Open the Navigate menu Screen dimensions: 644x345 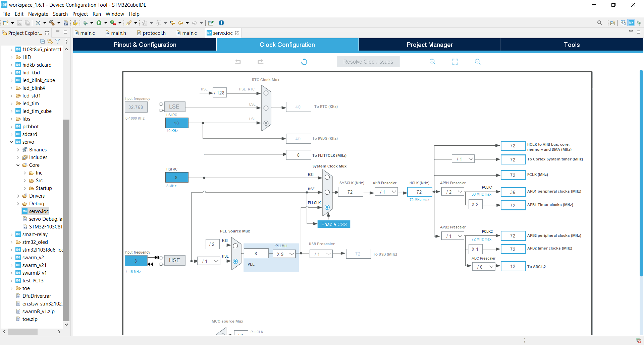(x=38, y=14)
